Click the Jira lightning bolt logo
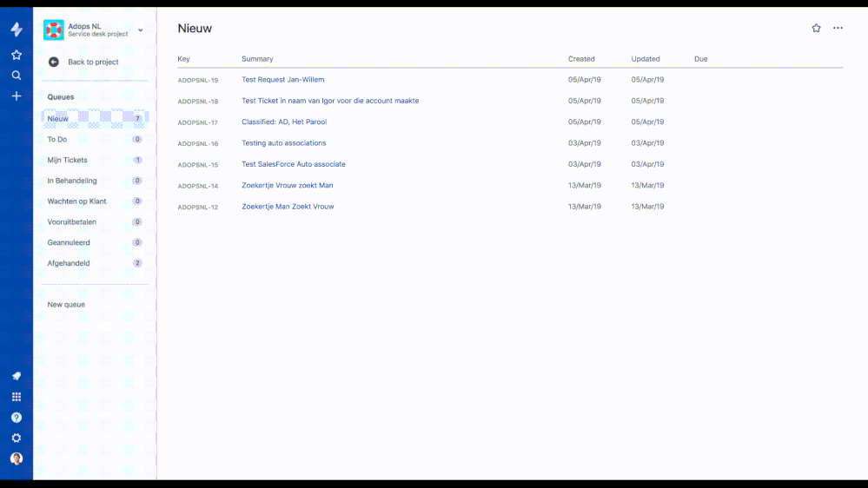 tap(17, 30)
